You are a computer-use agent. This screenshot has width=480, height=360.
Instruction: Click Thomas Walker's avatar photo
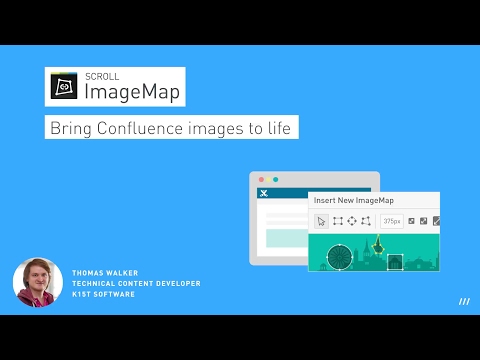(38, 282)
